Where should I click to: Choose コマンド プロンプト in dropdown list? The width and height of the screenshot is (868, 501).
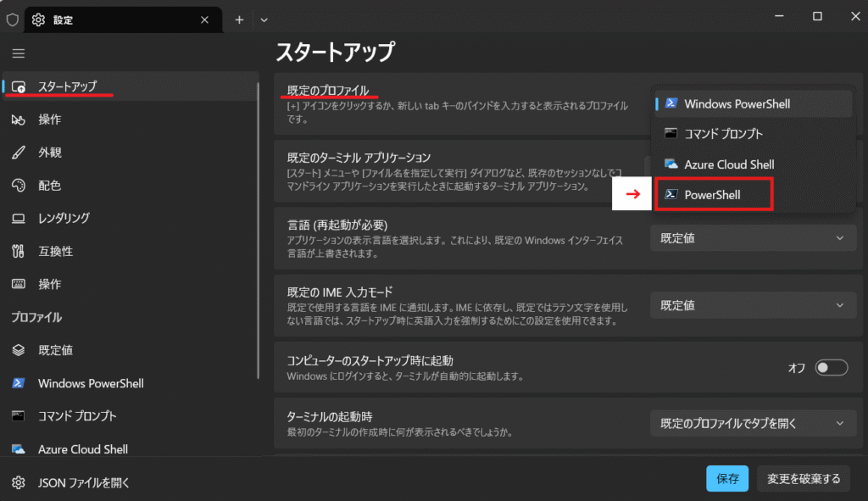754,134
